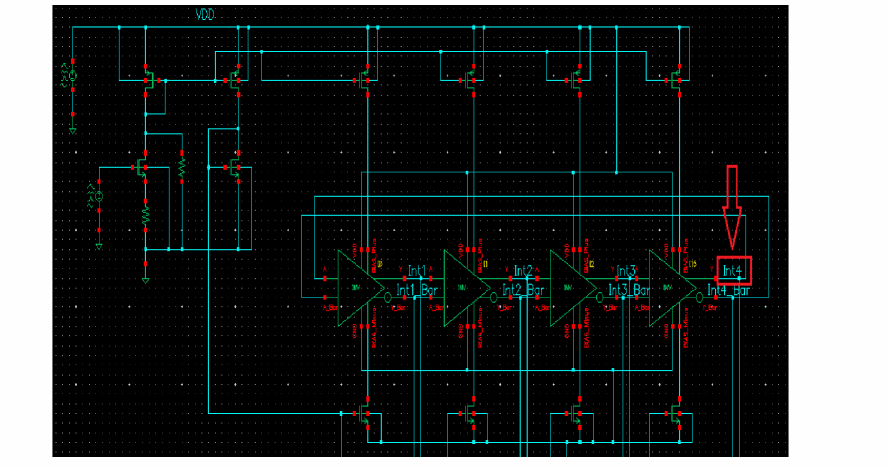Select the Int1 net label
The image size is (887, 467).
point(417,271)
